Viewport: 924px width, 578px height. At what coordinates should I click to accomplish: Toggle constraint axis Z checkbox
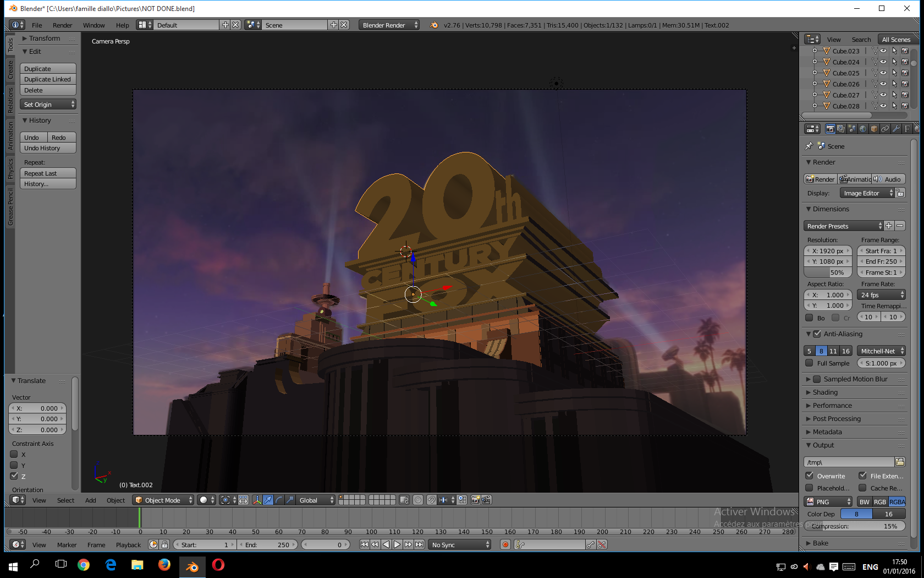[14, 476]
